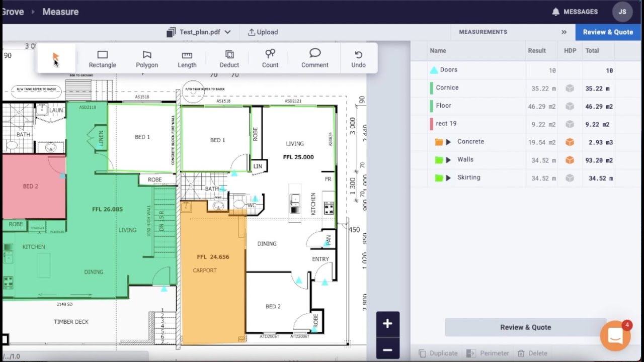Sort by the Result column header
This screenshot has width=644, height=362.
(537, 51)
